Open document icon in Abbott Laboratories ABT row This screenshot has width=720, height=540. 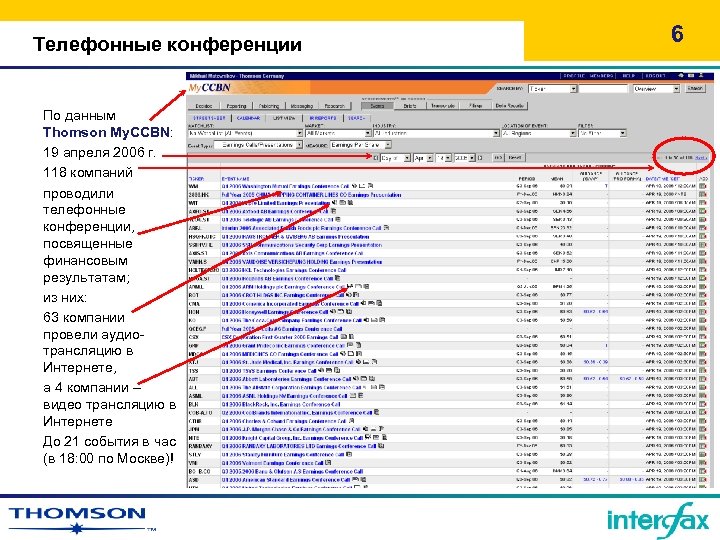(372, 379)
